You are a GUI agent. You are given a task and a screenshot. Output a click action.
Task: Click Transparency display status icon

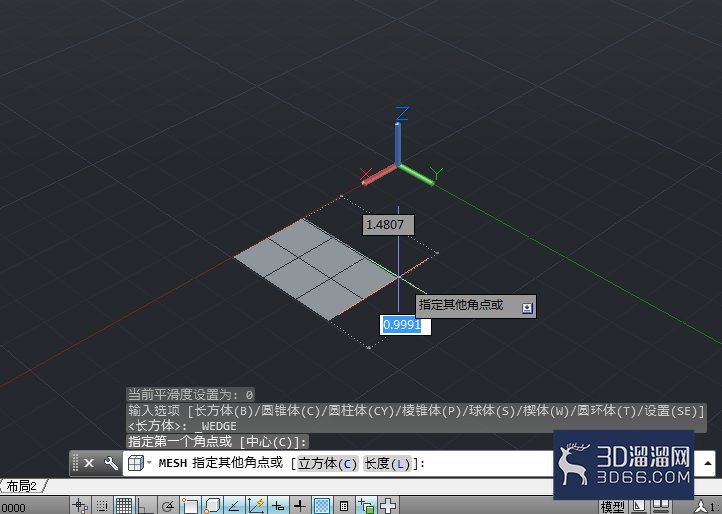321,506
